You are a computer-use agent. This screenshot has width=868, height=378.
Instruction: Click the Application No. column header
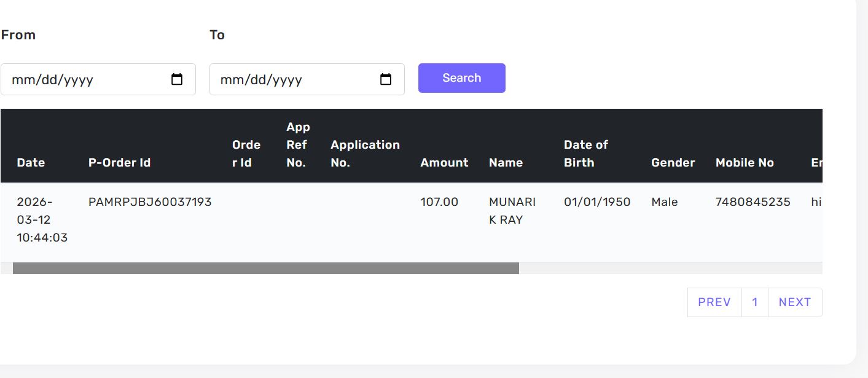click(x=365, y=154)
